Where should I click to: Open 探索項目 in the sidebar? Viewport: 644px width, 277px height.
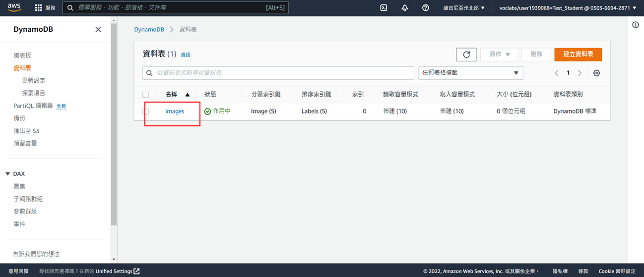click(x=34, y=93)
